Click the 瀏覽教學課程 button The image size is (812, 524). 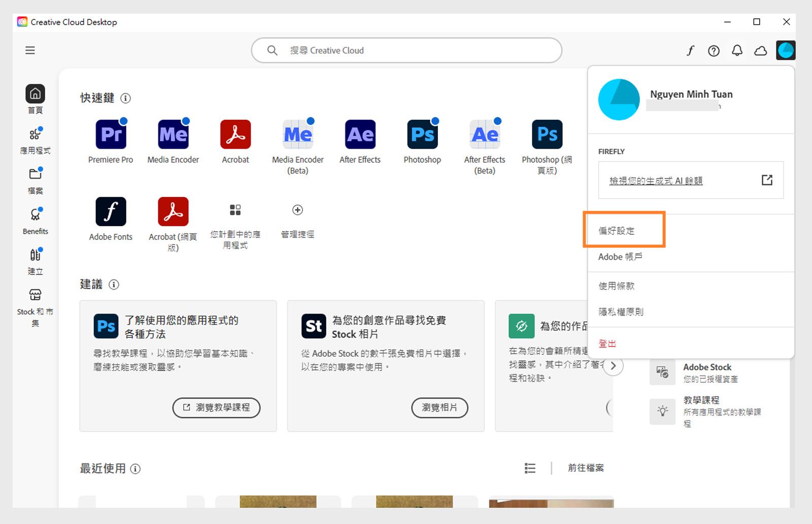point(216,407)
